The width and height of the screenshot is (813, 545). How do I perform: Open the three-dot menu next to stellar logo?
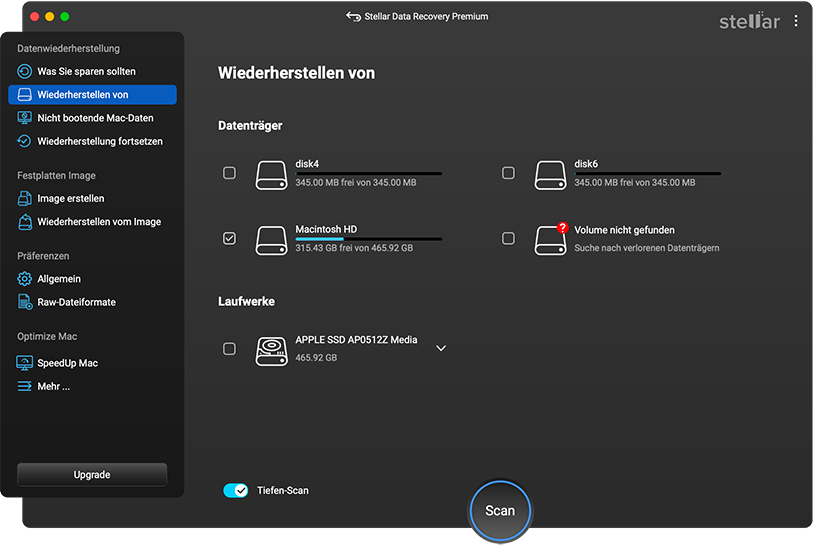796,21
